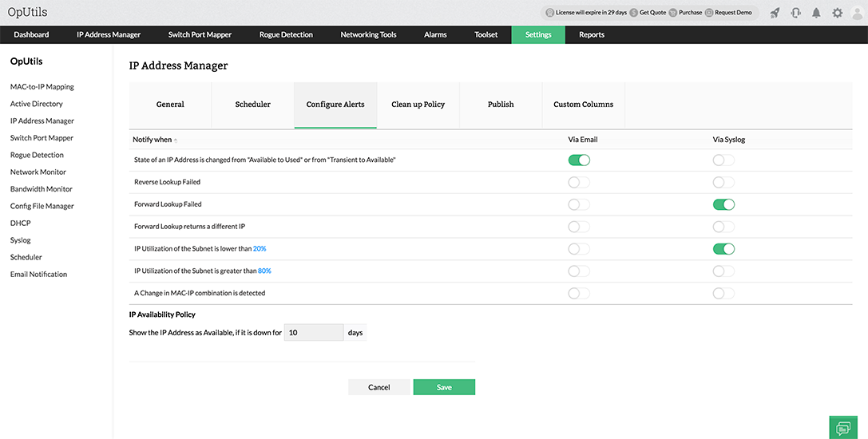Open the settings gear icon
The height and width of the screenshot is (439, 868).
(x=838, y=13)
